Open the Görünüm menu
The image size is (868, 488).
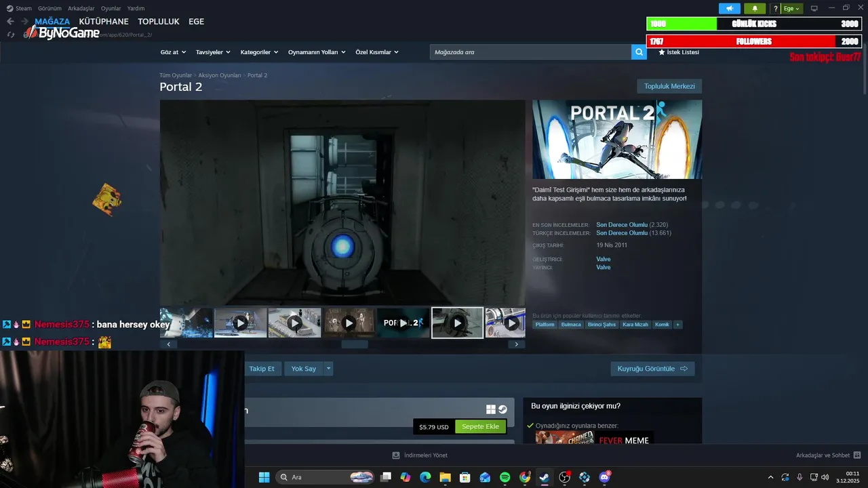tap(50, 8)
